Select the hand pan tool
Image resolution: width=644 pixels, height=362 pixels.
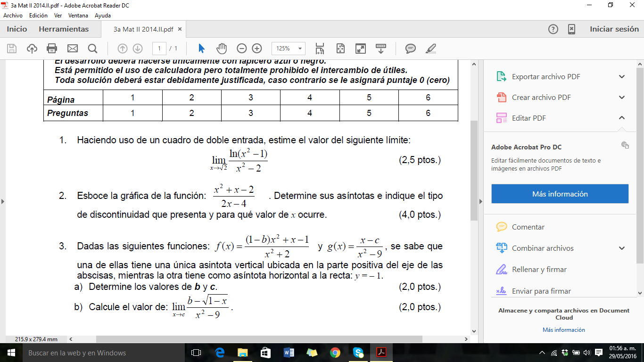222,48
